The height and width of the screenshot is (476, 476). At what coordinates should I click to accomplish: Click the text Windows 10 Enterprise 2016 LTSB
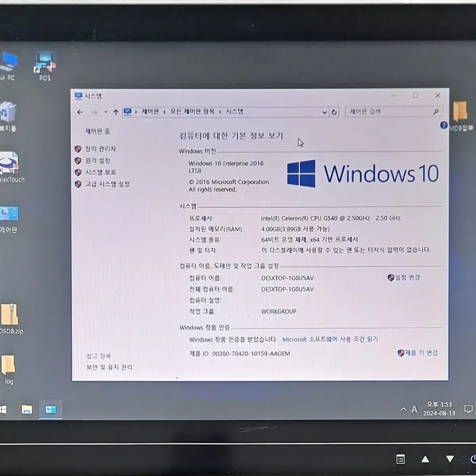tap(226, 167)
